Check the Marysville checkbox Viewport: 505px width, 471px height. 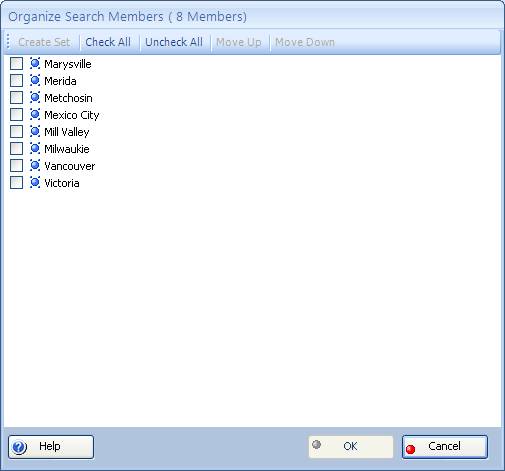coord(16,63)
